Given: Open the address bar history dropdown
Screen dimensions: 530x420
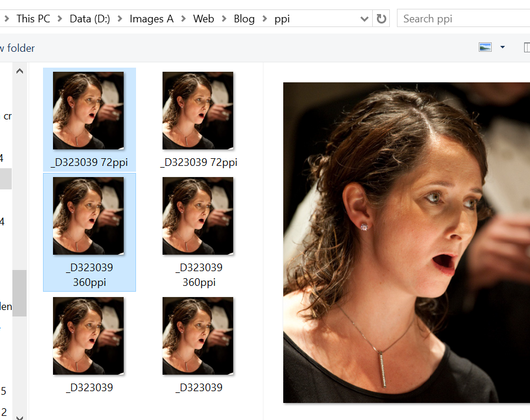Looking at the screenshot, I should click(x=364, y=19).
